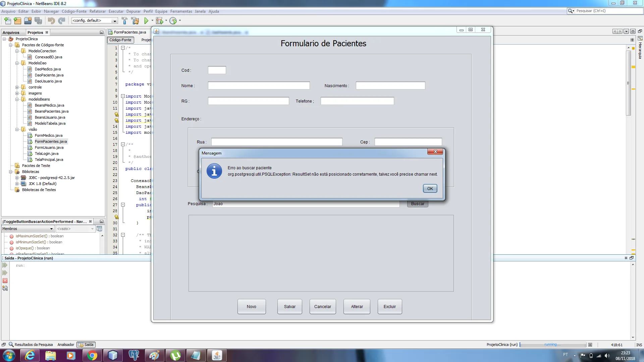Click the Debug Project toolbar icon
The width and height of the screenshot is (644, 362).
(x=160, y=21)
